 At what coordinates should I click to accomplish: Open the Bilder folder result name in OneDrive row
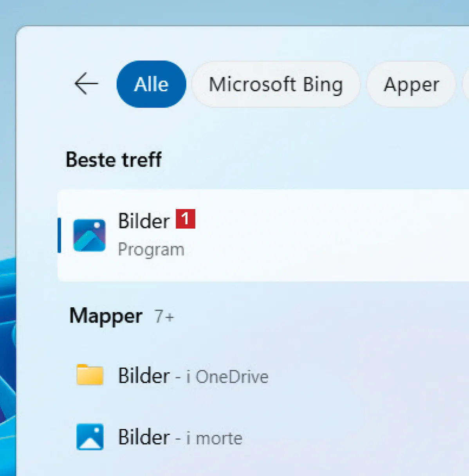click(x=144, y=376)
